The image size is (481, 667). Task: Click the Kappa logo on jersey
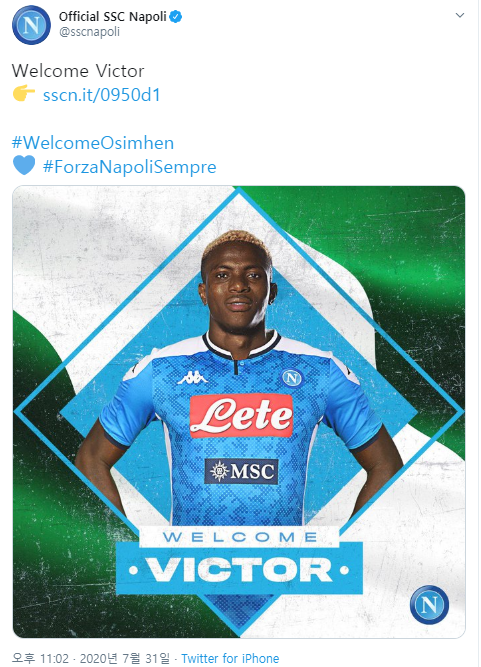192,377
